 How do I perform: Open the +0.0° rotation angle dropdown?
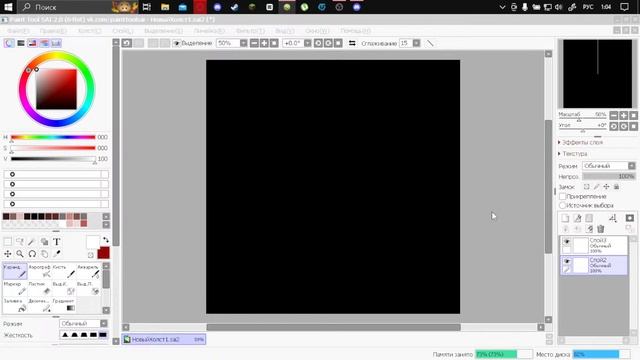(x=308, y=43)
